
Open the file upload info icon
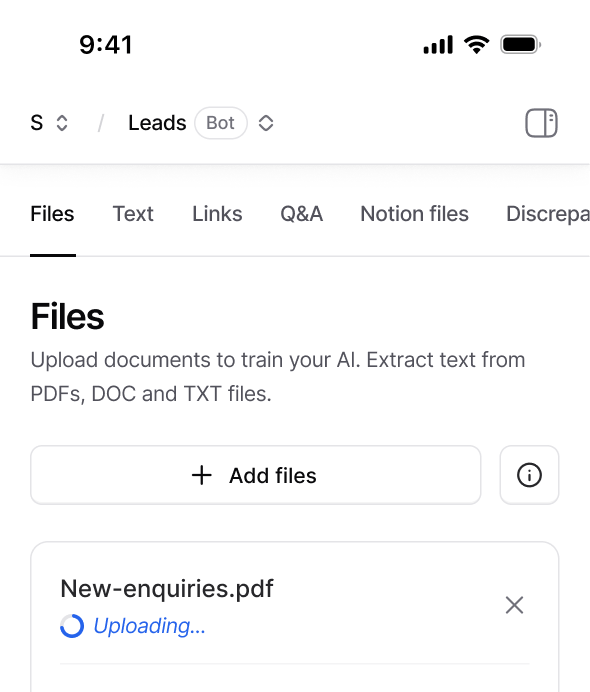coord(529,475)
